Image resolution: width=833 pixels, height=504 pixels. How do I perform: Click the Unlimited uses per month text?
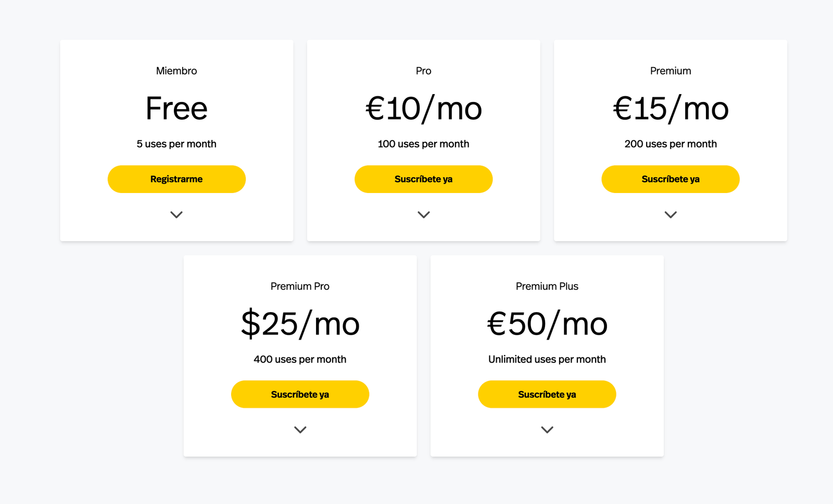click(547, 359)
